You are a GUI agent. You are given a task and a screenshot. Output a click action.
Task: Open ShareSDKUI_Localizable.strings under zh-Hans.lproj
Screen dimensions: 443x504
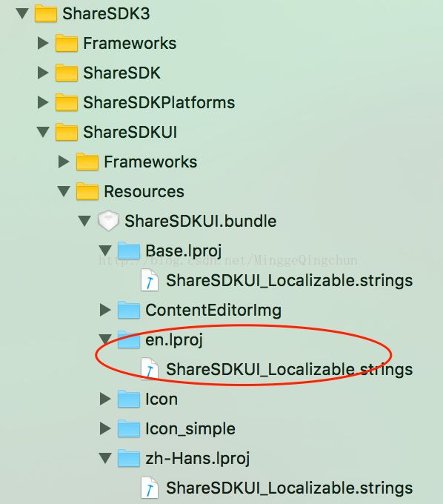click(290, 488)
